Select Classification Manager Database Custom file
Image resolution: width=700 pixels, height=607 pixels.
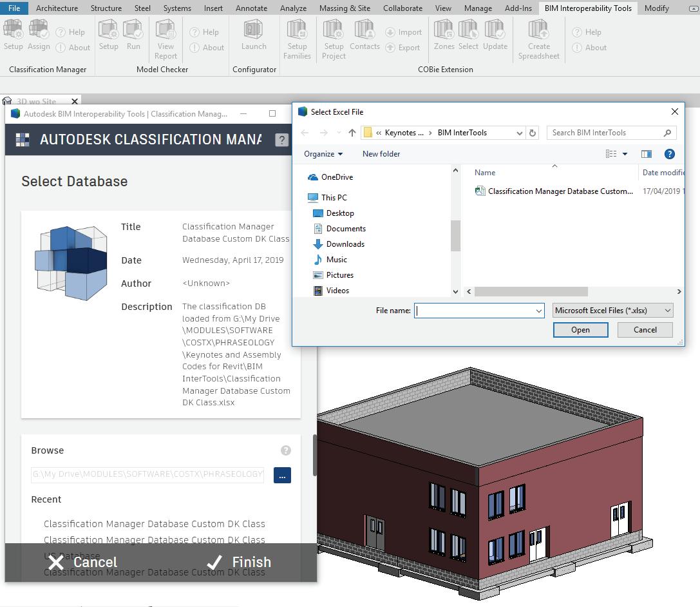pyautogui.click(x=560, y=191)
